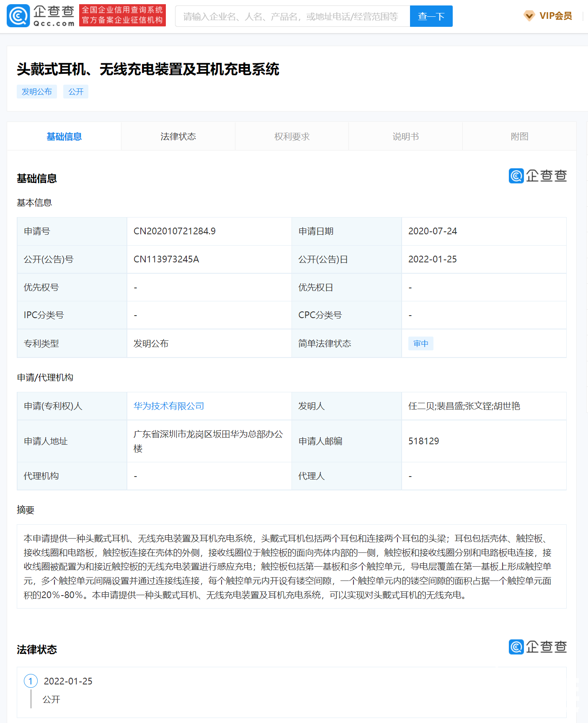Click the red 全国企业信用查询系统 banner
The height and width of the screenshot is (723, 588).
[122, 16]
